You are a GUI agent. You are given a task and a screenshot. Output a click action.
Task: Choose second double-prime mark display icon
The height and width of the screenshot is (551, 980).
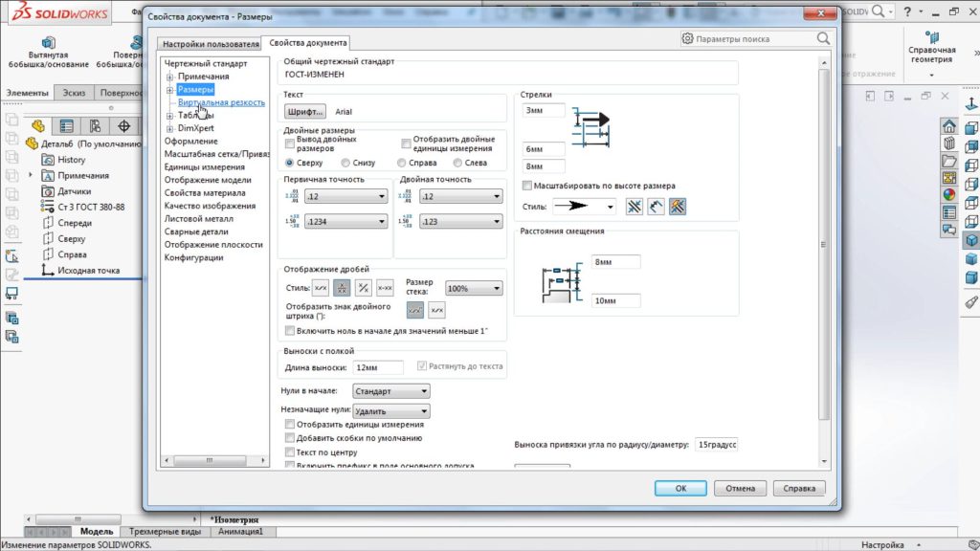click(x=436, y=310)
